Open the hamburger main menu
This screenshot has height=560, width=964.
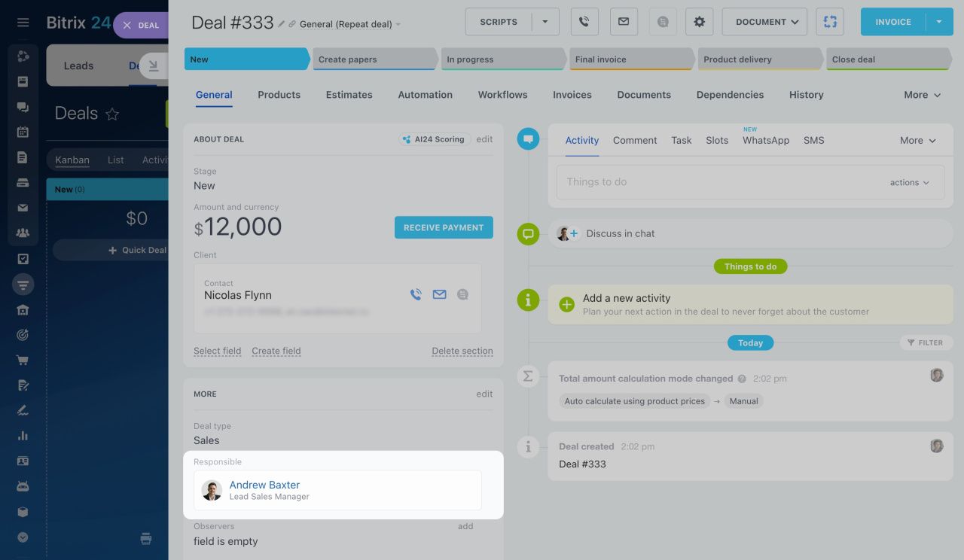23,23
